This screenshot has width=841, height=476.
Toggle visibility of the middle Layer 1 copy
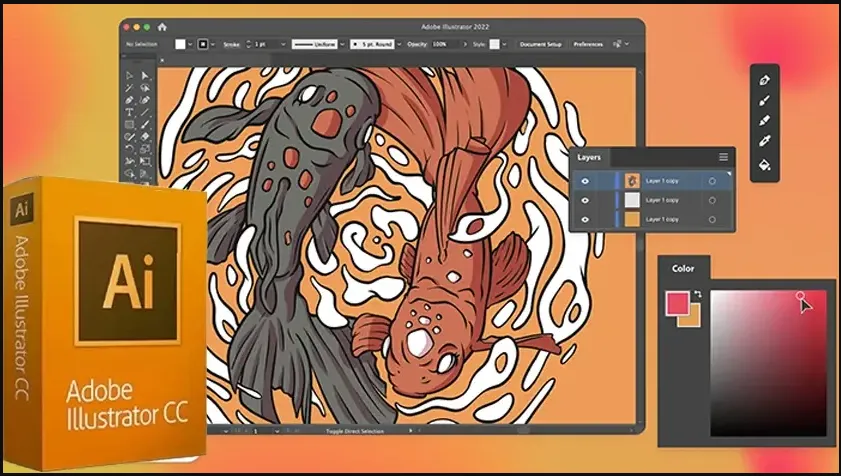tap(585, 200)
